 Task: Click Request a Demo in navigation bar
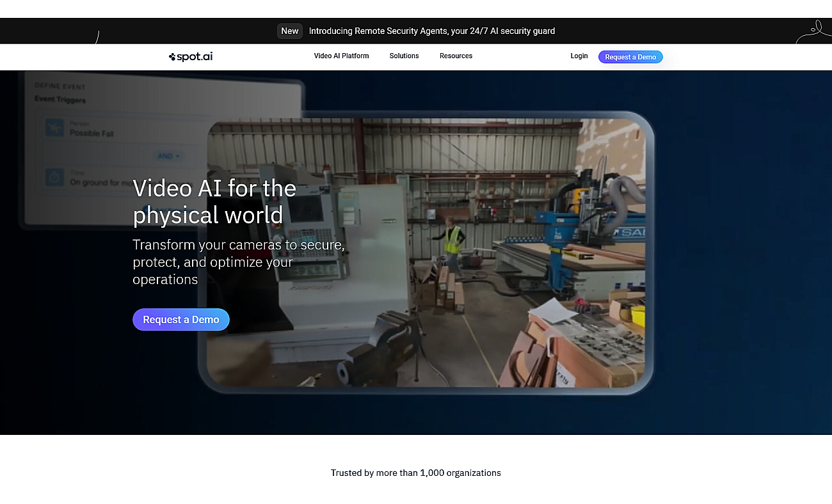630,57
